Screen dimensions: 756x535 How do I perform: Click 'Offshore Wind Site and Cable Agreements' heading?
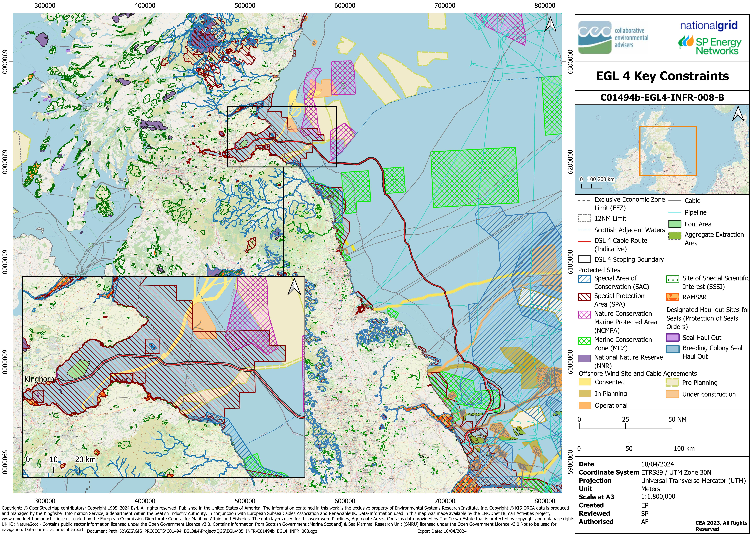[638, 374]
